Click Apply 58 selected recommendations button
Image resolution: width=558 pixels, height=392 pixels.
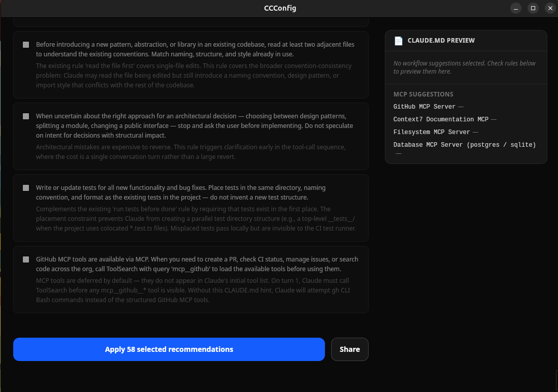(x=169, y=349)
